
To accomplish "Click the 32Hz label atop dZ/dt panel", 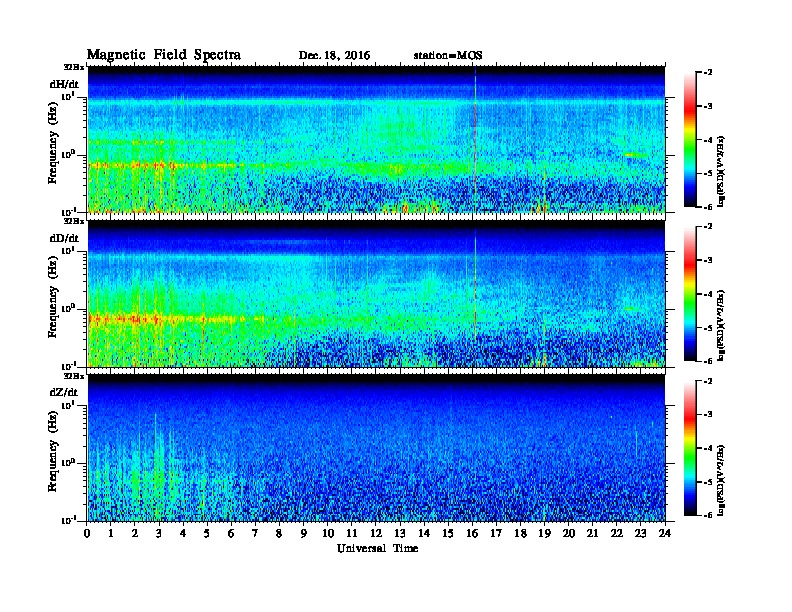I will point(74,376).
